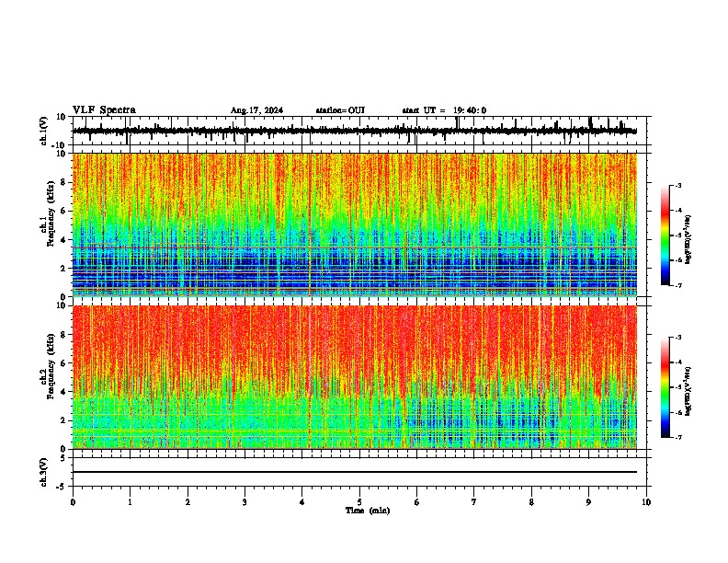This screenshot has height=563, width=728.
Task: Click the ch.2 spectrogram color scale bar
Action: tap(665, 387)
